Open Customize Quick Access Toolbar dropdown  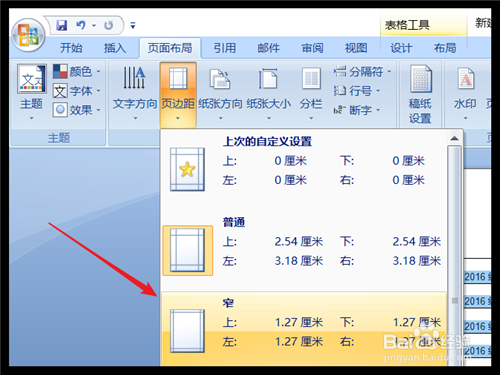[x=133, y=25]
